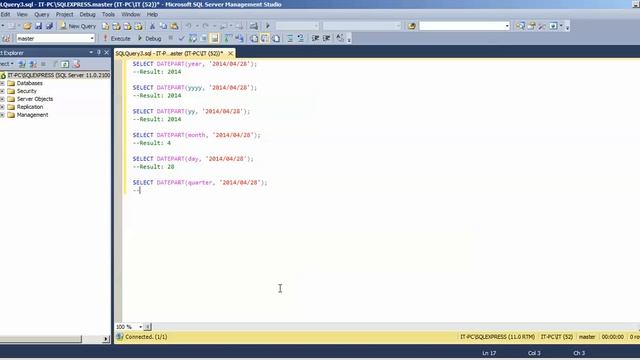The width and height of the screenshot is (640, 360).
Task: Decrease indent toolbar icon
Action: (316, 38)
